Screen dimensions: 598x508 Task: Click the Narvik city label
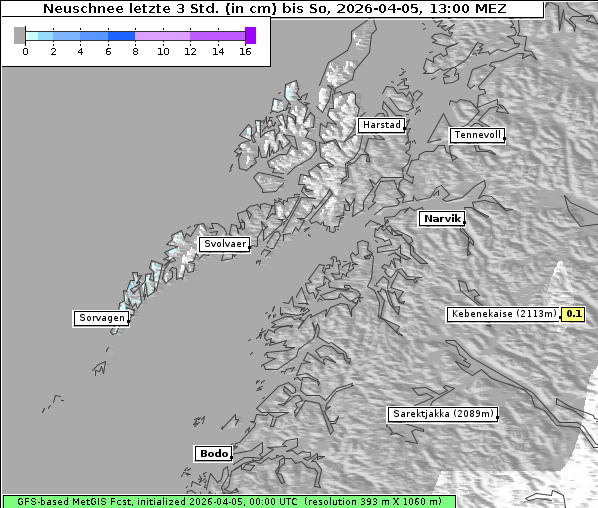point(442,219)
